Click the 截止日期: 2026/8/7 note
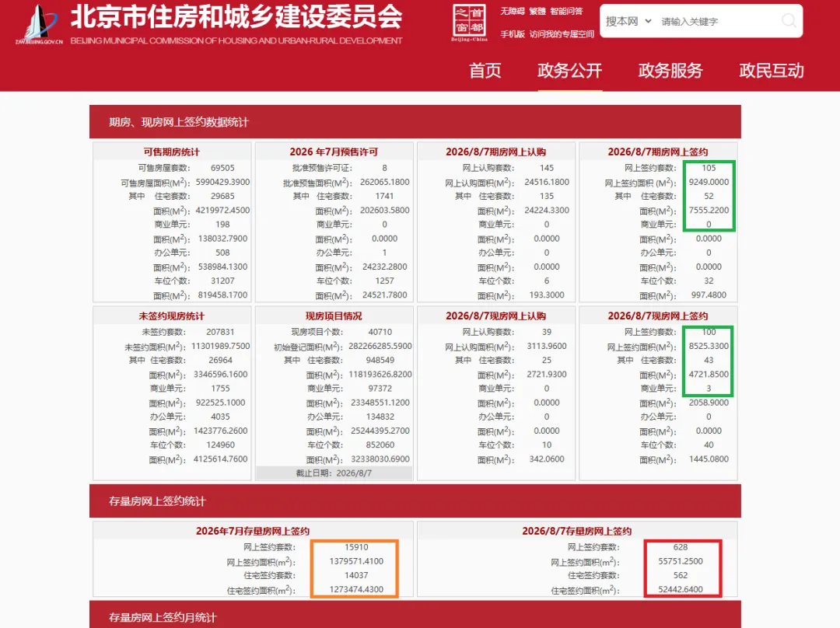840x628 pixels. (334, 473)
